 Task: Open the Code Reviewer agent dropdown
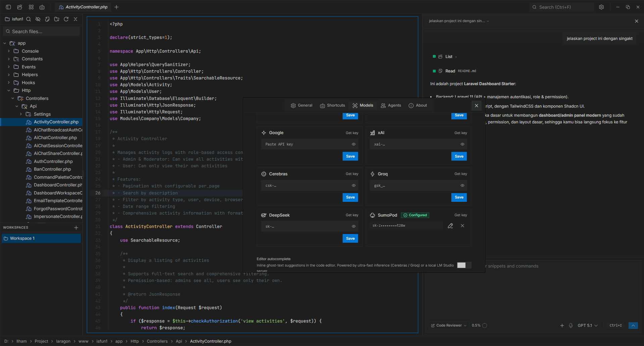pos(449,326)
